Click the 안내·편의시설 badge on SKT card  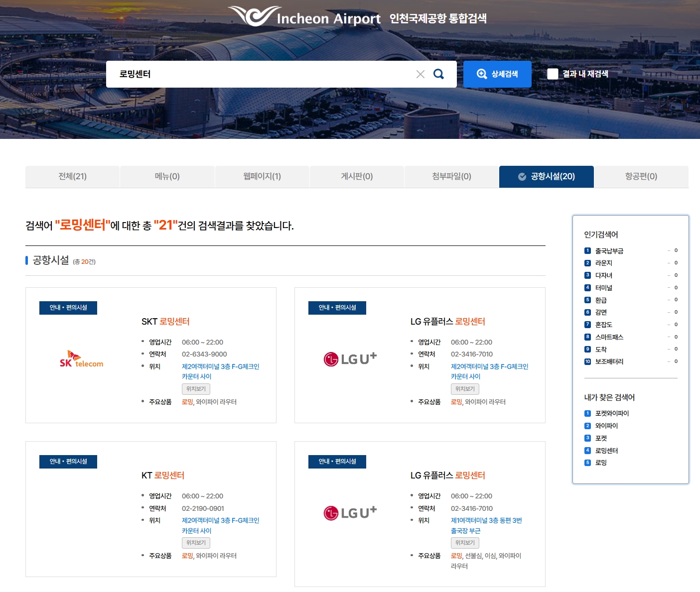[x=68, y=308]
